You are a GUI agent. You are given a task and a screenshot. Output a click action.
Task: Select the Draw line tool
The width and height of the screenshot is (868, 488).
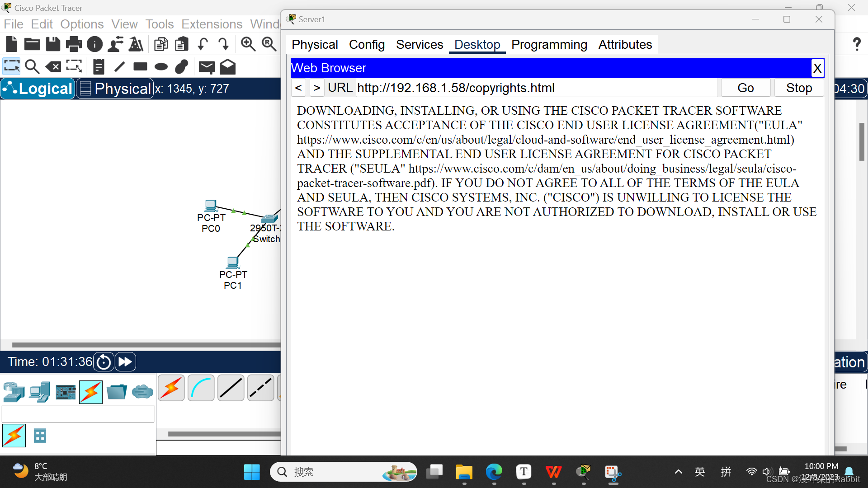point(119,66)
